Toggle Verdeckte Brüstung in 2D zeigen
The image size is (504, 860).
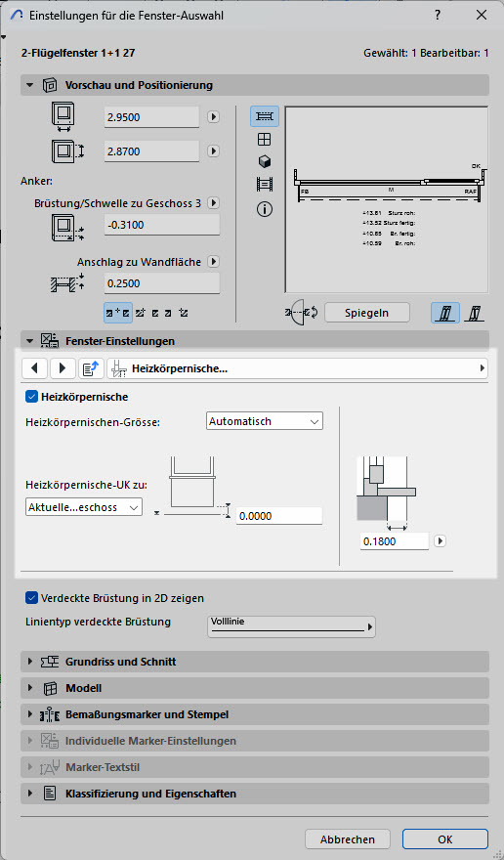pos(31,598)
